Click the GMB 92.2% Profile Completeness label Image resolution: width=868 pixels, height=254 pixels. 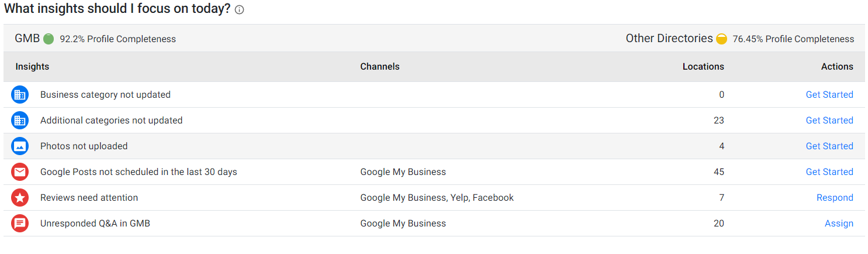[x=95, y=39]
